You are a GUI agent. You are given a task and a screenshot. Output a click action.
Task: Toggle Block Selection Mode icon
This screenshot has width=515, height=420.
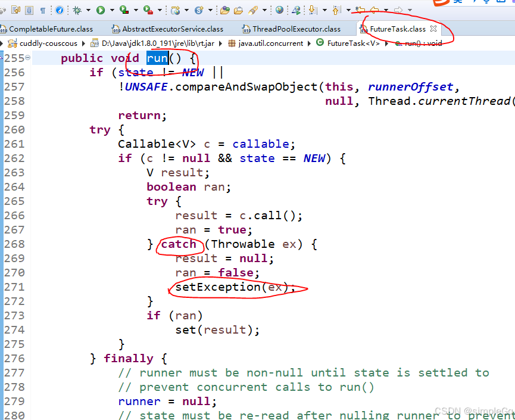pos(29,10)
